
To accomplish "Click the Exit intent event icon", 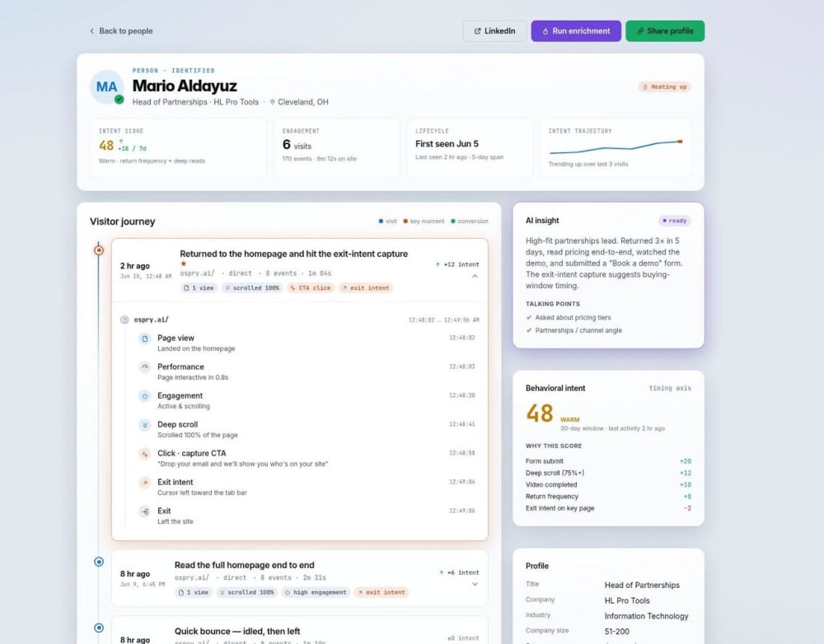I will (144, 483).
